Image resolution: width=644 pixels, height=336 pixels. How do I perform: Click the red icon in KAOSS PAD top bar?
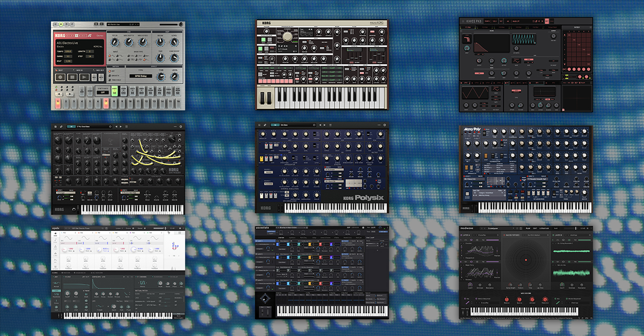coord(547,21)
